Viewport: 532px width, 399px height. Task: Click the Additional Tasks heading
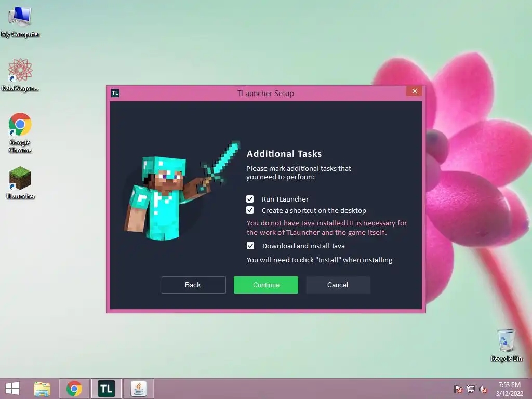(284, 154)
